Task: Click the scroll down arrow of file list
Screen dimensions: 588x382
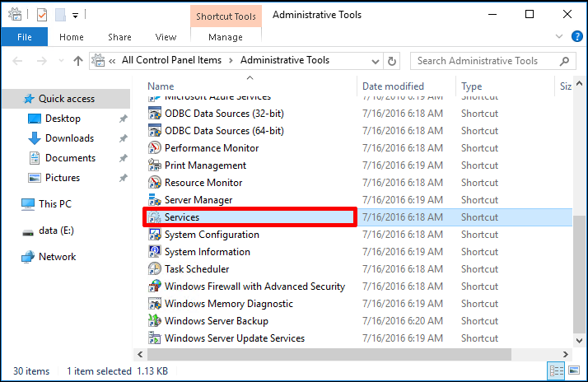Action: coord(579,340)
